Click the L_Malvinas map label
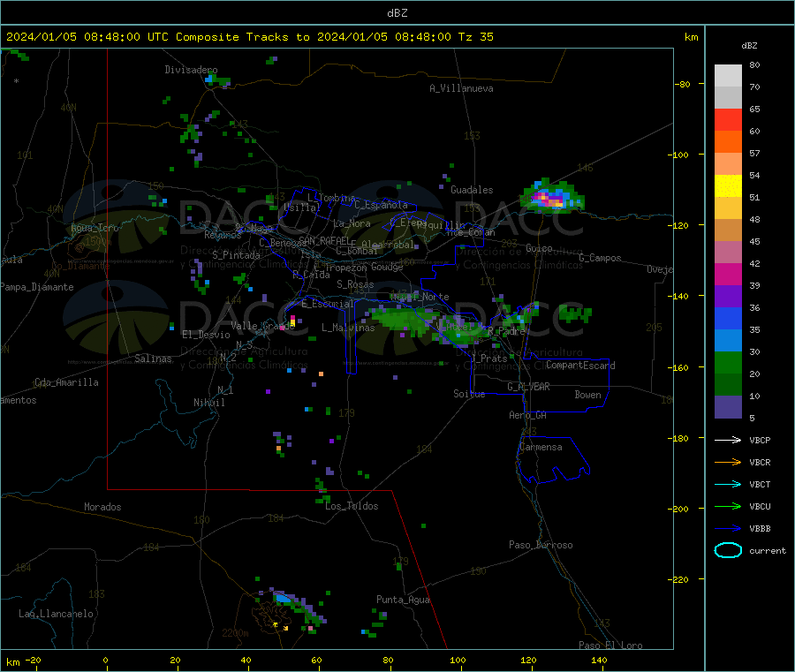 pyautogui.click(x=348, y=328)
